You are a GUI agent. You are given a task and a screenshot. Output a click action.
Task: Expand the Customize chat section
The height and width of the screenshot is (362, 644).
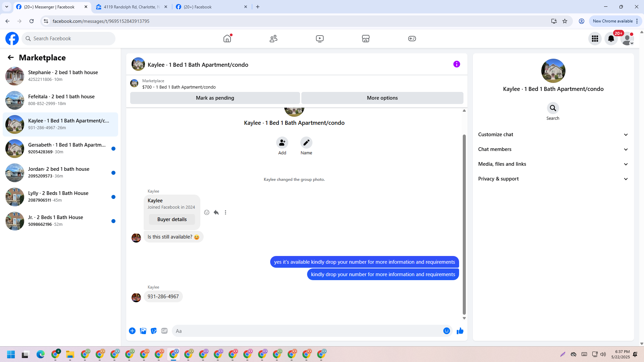[x=553, y=135]
